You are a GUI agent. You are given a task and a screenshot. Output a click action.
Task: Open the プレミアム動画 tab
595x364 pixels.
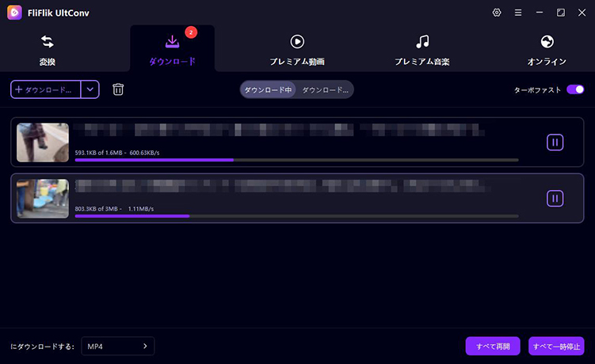(297, 51)
